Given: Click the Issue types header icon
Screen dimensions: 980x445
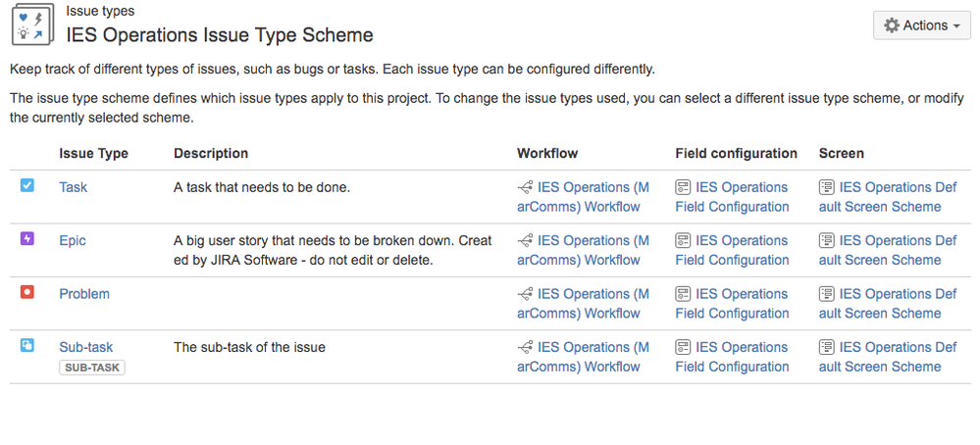Looking at the screenshot, I should coord(32,25).
